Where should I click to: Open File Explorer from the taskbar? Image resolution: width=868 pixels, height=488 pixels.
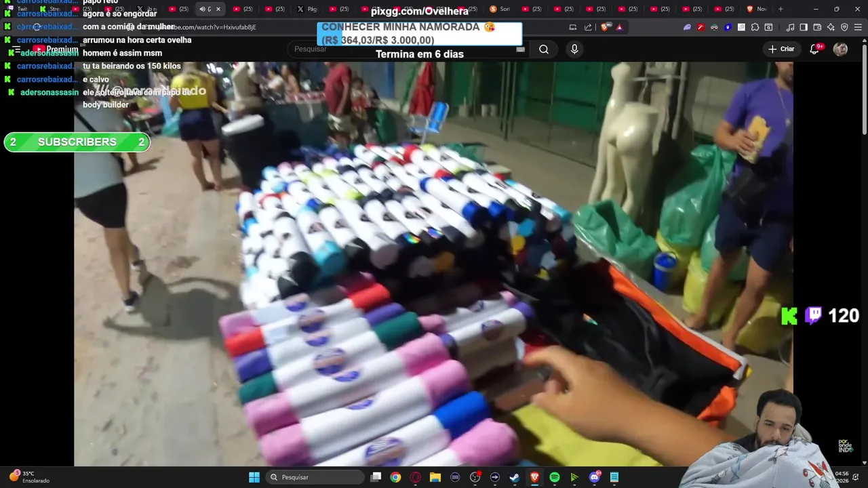435,477
